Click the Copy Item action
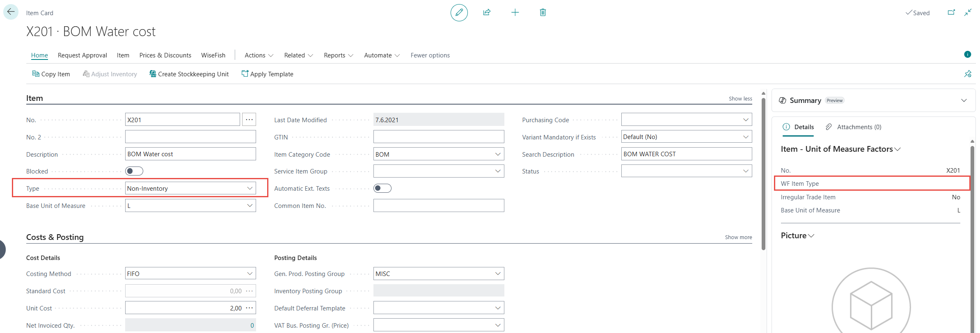Image resolution: width=980 pixels, height=333 pixels. point(51,74)
